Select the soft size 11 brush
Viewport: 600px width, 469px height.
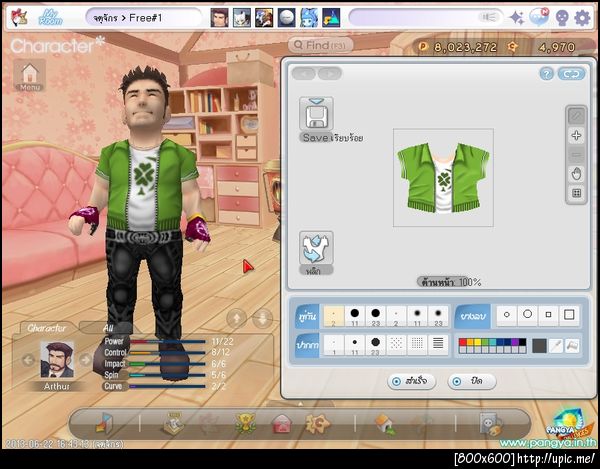tap(417, 316)
